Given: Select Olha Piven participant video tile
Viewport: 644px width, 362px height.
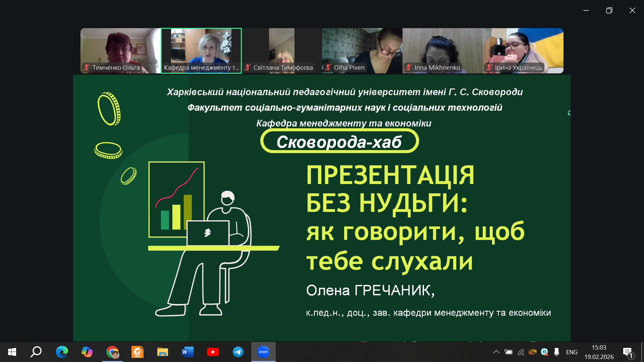Looking at the screenshot, I should [x=362, y=50].
